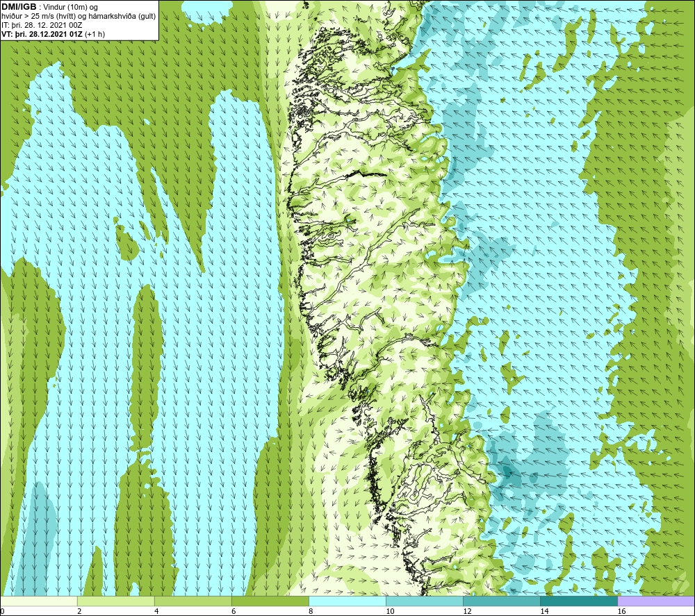Click the 14-16 m/s dark teal legend swatch
This screenshot has height=616, width=695.
pyautogui.click(x=579, y=601)
